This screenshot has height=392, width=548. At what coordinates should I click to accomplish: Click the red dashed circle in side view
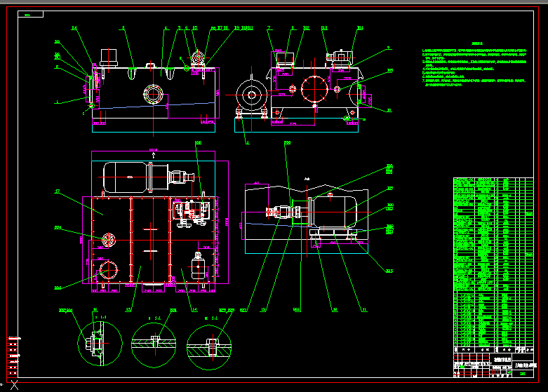coord(314,89)
